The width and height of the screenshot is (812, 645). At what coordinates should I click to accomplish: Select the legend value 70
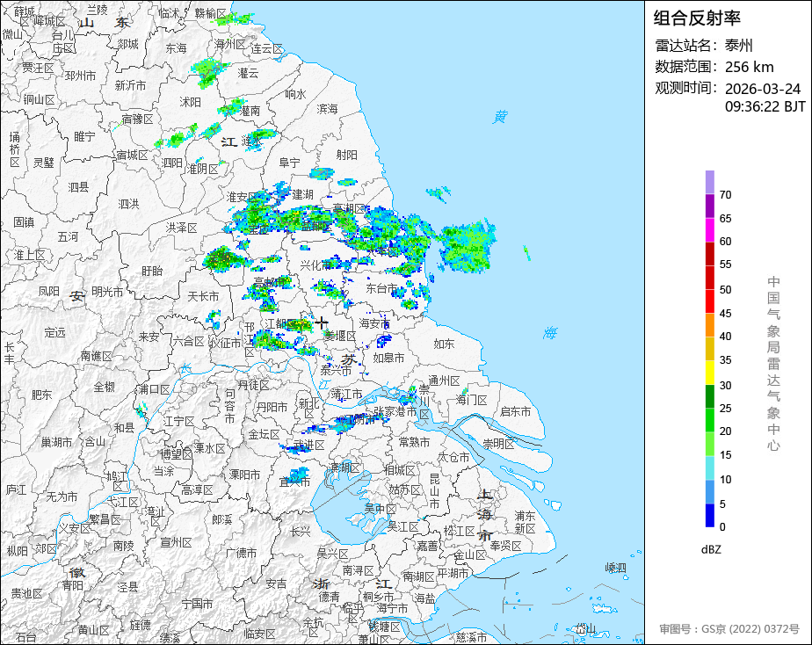[x=725, y=194]
